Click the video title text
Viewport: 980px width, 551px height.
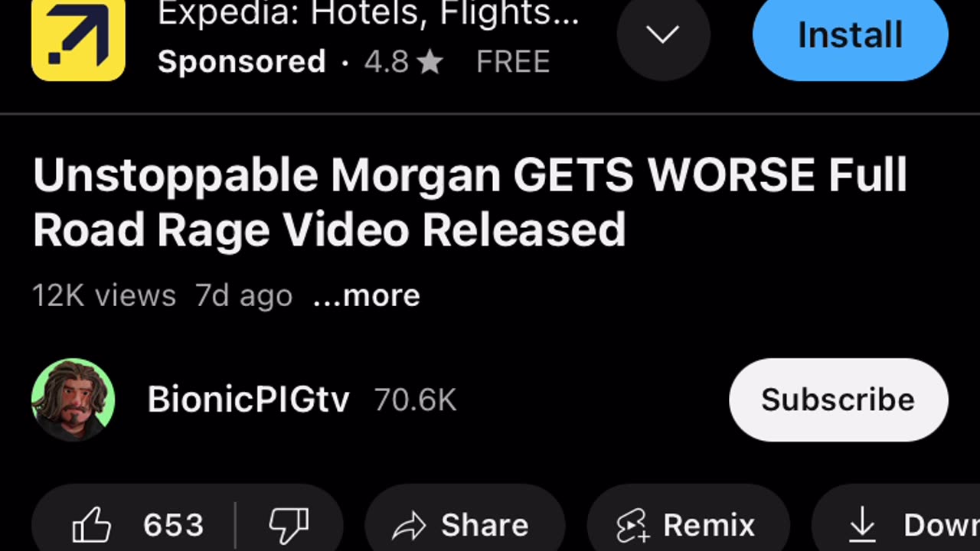pos(470,203)
